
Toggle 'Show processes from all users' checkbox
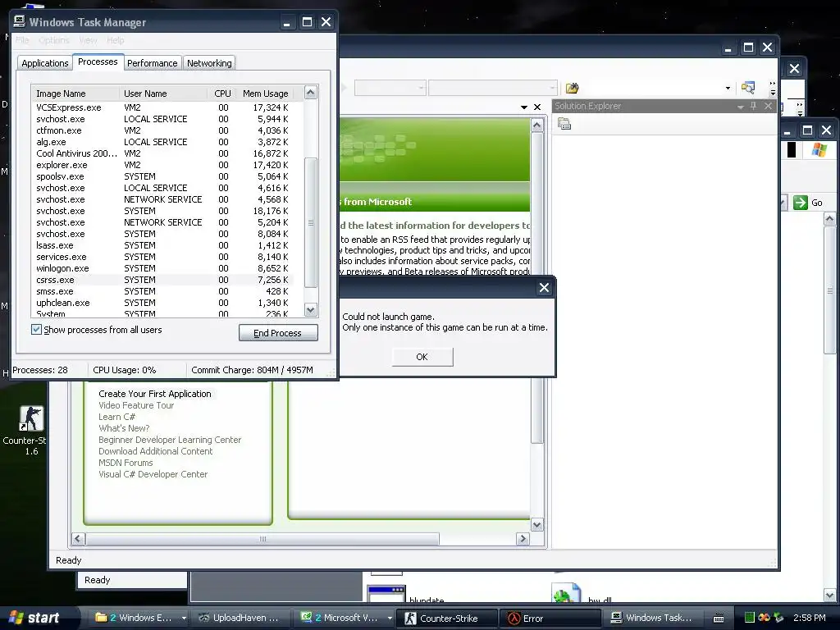pos(36,330)
